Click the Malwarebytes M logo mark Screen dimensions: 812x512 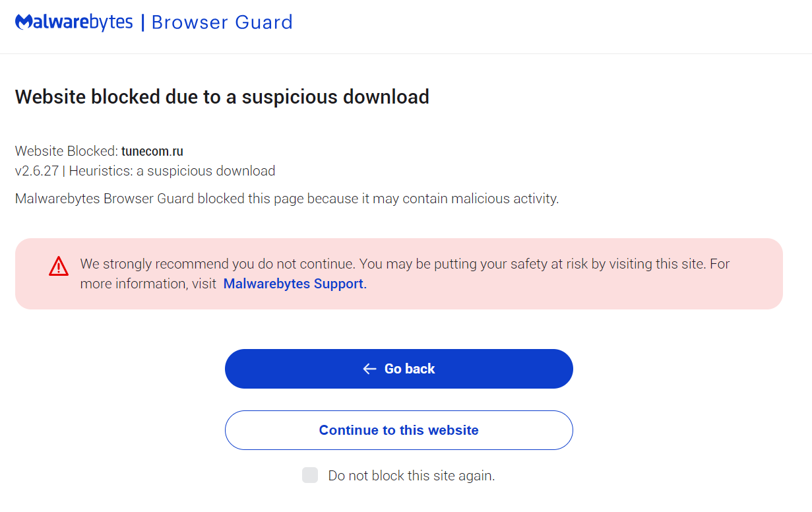[24, 22]
